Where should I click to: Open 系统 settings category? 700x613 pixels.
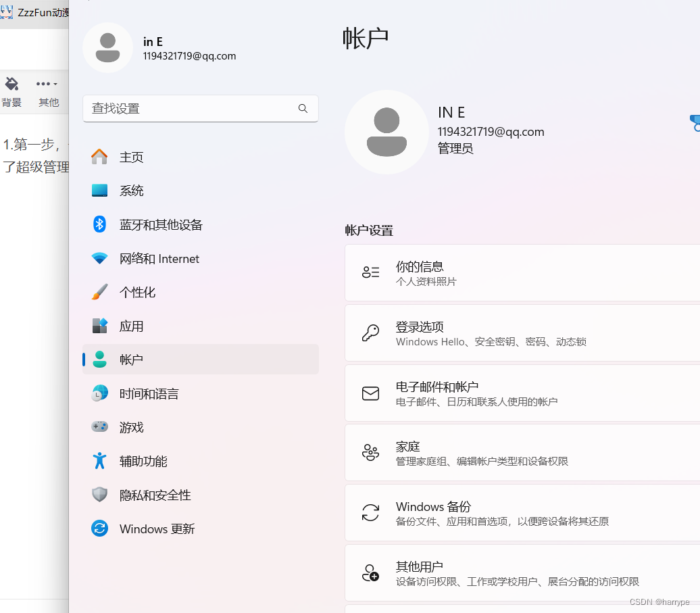(x=201, y=191)
